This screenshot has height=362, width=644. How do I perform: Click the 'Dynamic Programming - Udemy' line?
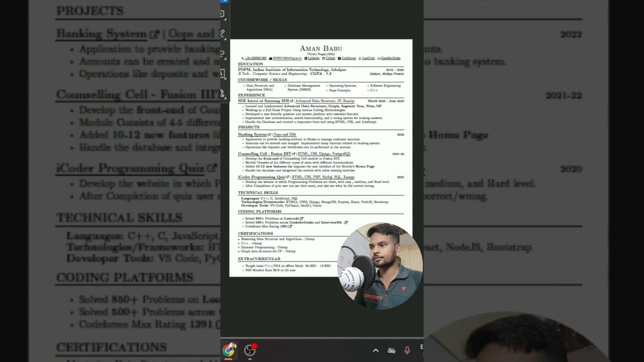click(264, 247)
